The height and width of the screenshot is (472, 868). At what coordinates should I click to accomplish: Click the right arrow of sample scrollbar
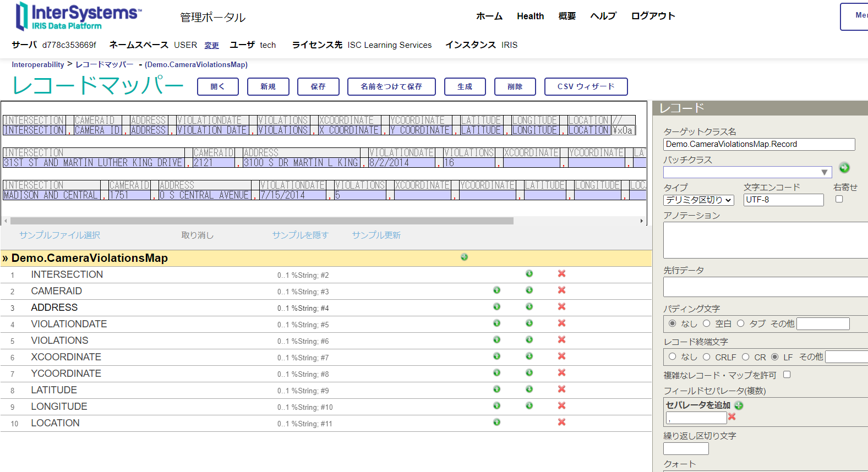641,221
